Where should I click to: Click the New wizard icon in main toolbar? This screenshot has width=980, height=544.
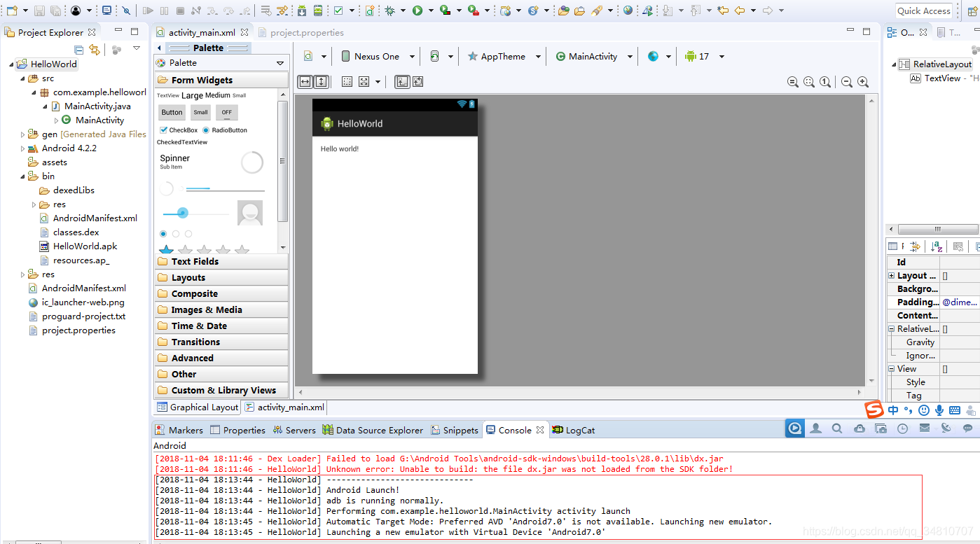pos(12,11)
